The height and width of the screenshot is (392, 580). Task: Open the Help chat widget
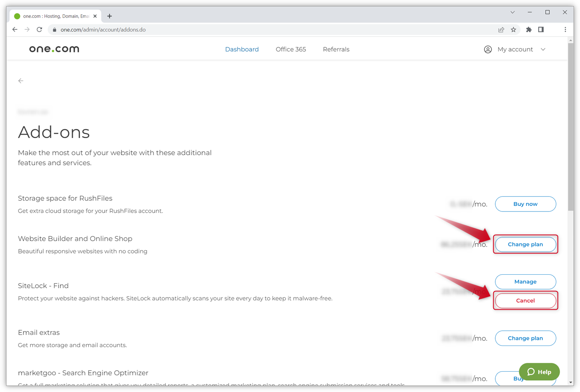(x=539, y=372)
